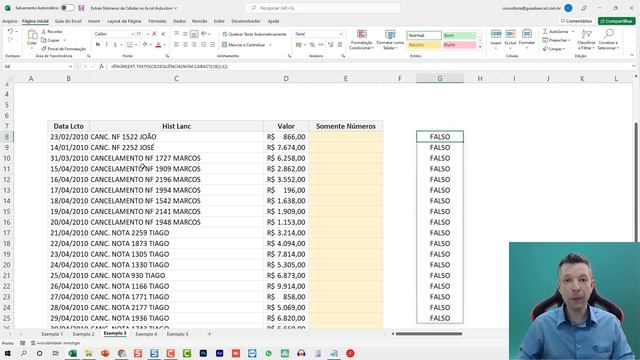
Task: Click the Localizar e Selecionar magnifier icon
Action: (x=609, y=34)
